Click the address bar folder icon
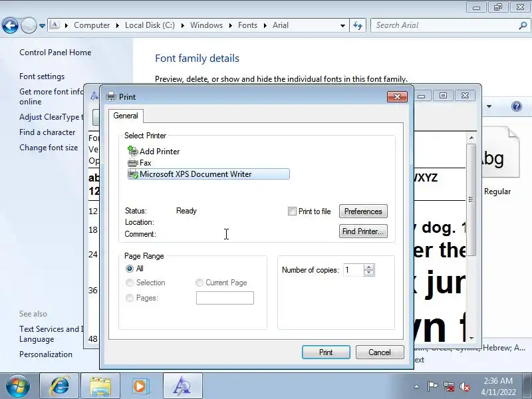This screenshot has height=399, width=532. (x=55, y=25)
